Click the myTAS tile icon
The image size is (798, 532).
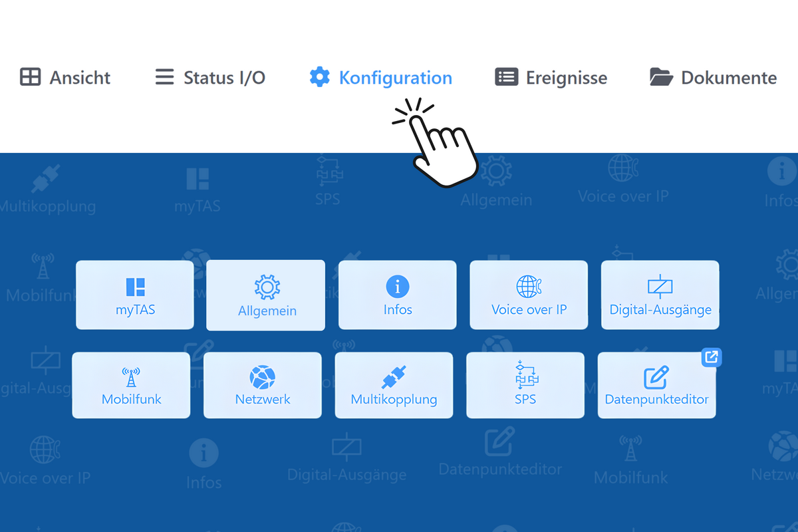click(135, 287)
